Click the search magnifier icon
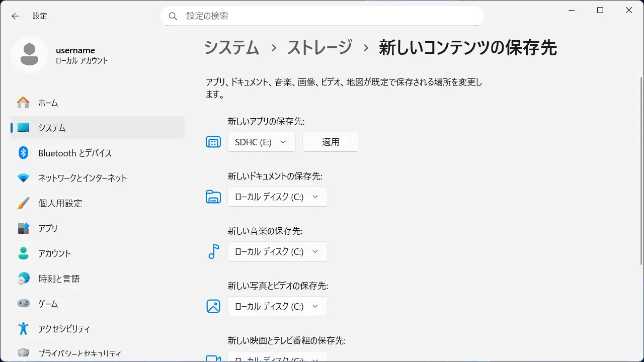Image resolution: width=644 pixels, height=362 pixels. (x=173, y=16)
